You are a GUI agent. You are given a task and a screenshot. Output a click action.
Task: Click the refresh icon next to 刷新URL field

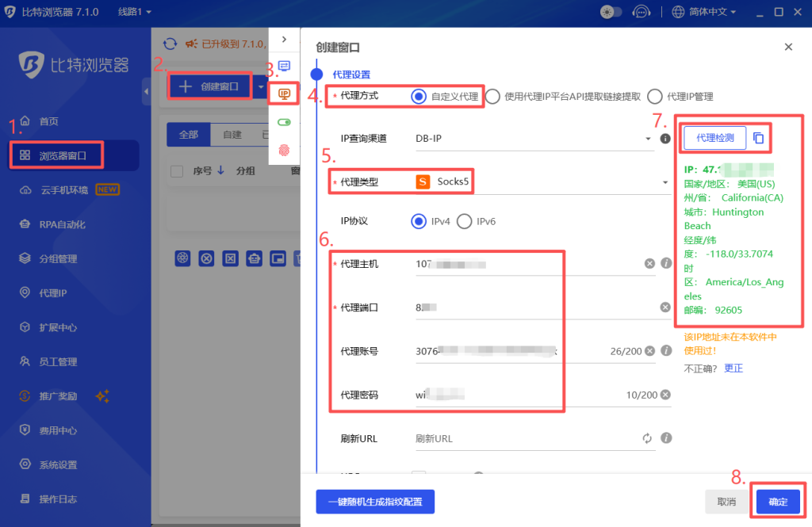coord(647,438)
